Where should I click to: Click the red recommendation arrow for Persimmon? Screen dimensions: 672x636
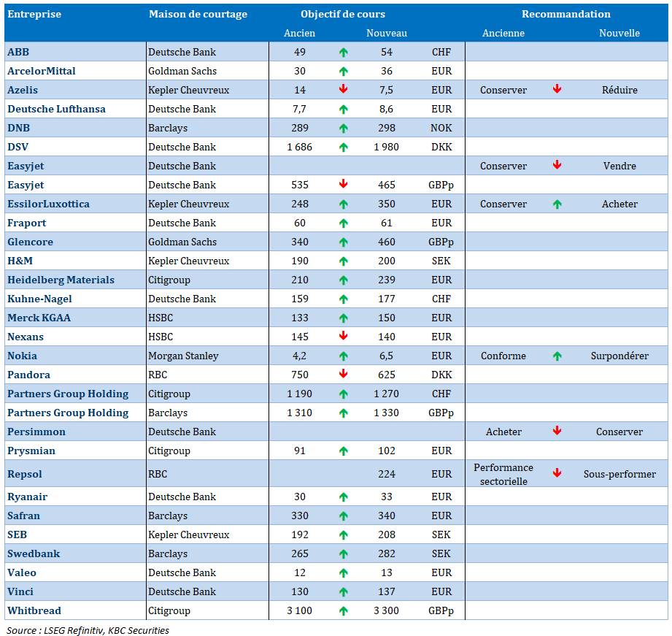tap(557, 432)
